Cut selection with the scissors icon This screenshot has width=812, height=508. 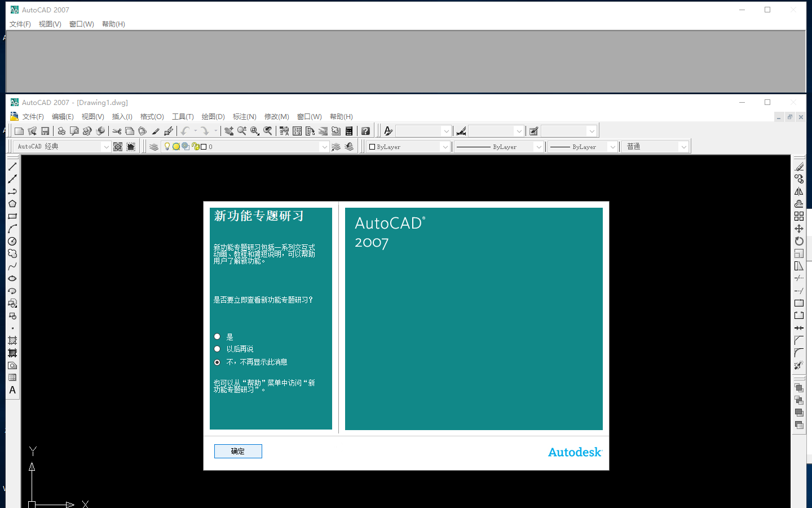coord(117,131)
